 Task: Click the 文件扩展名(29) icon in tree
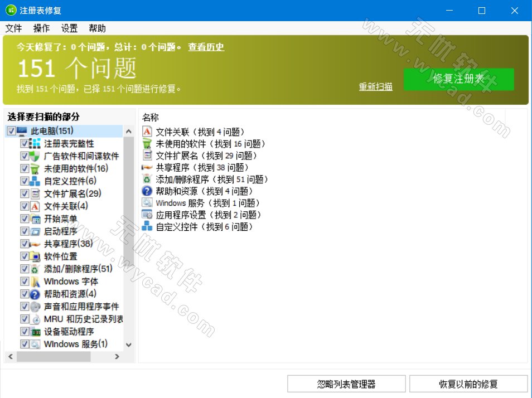click(35, 193)
